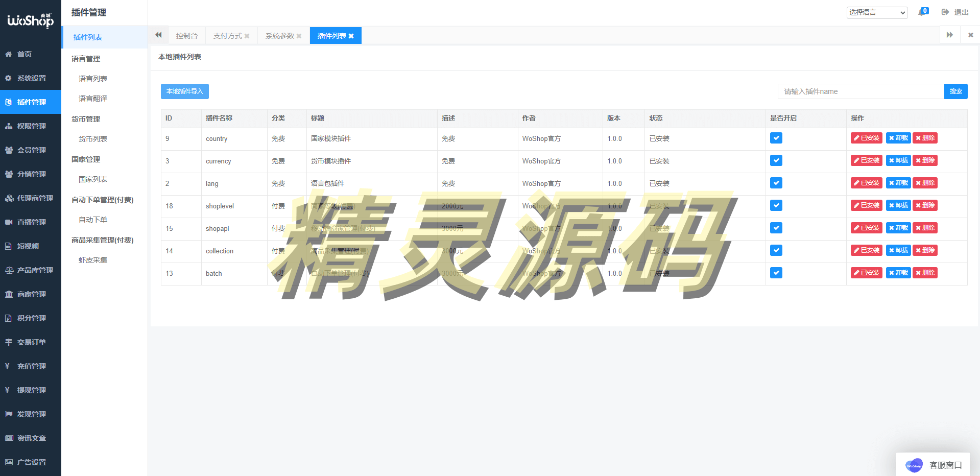Disable the shoplevel plugin checkbox
The width and height of the screenshot is (980, 476).
click(x=776, y=206)
